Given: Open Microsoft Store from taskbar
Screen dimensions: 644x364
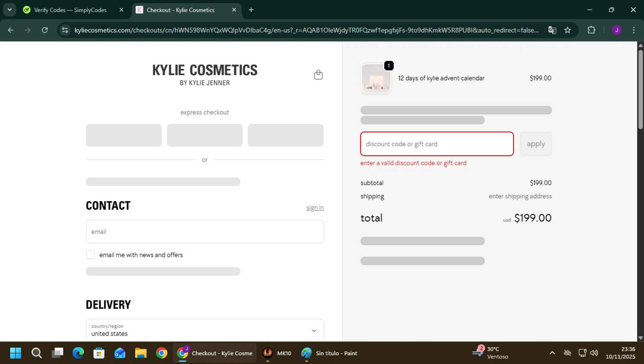Looking at the screenshot, I should [x=99, y=353].
